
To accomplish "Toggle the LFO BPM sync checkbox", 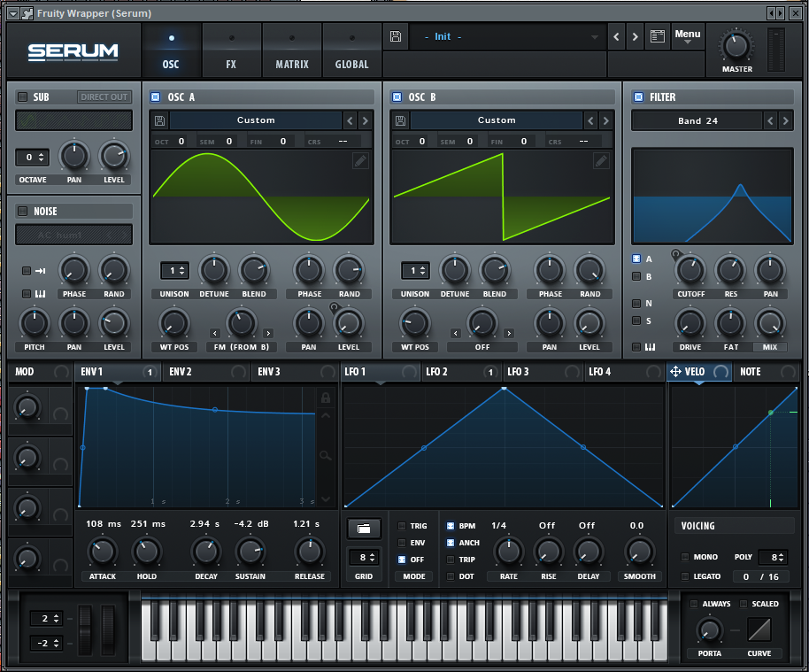I will point(451,526).
